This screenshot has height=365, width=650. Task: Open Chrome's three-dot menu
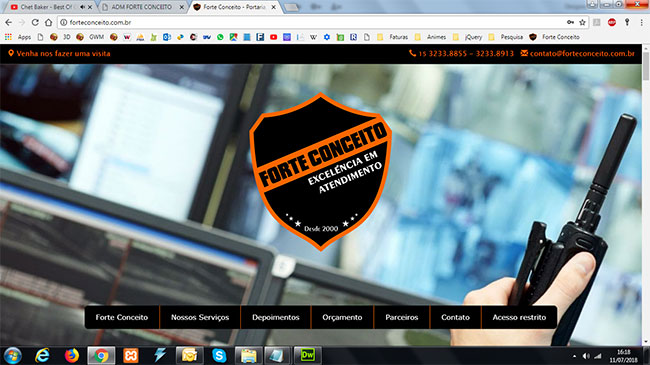click(x=641, y=22)
